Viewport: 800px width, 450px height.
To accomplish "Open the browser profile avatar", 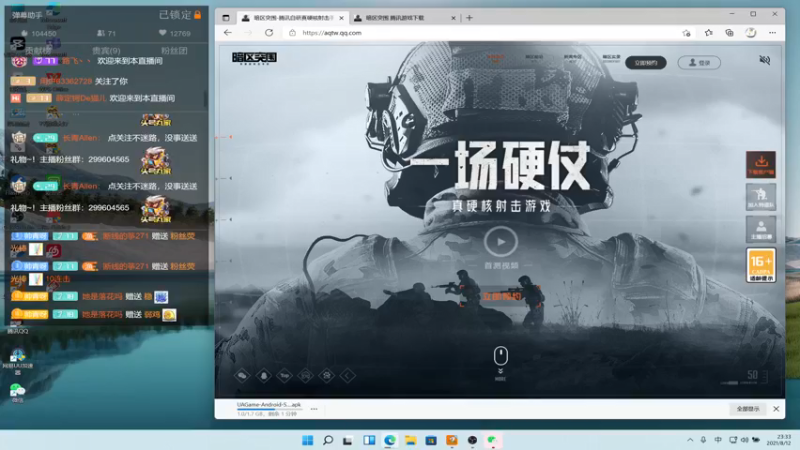I will [751, 33].
